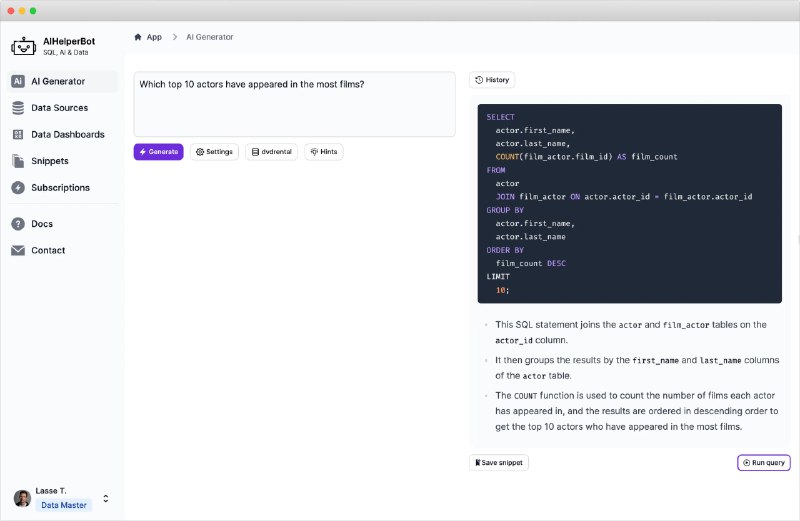Click inside the question prompt text box
The width and height of the screenshot is (800, 521).
[x=294, y=104]
